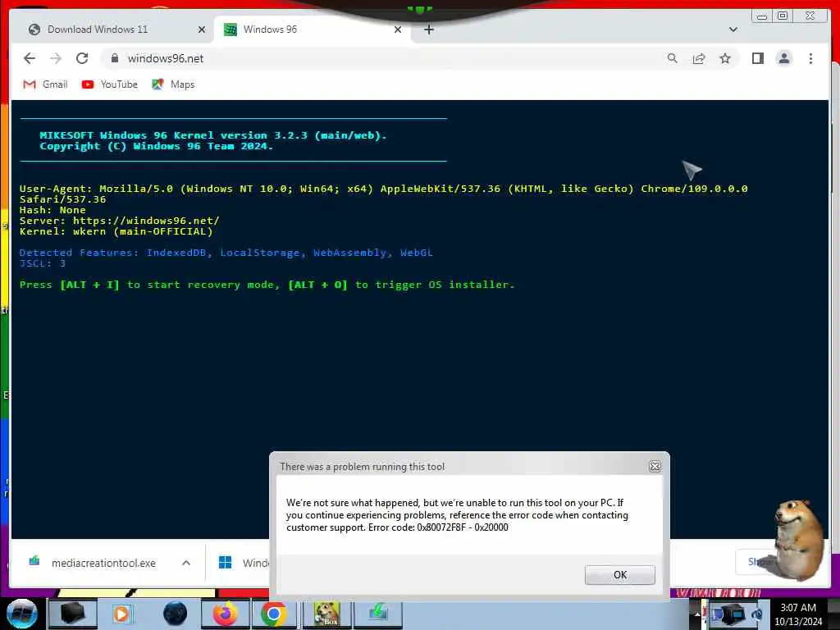Viewport: 840px width, 630px height.
Task: Open the downloaded mediacreationtool.exe
Action: [x=95, y=563]
